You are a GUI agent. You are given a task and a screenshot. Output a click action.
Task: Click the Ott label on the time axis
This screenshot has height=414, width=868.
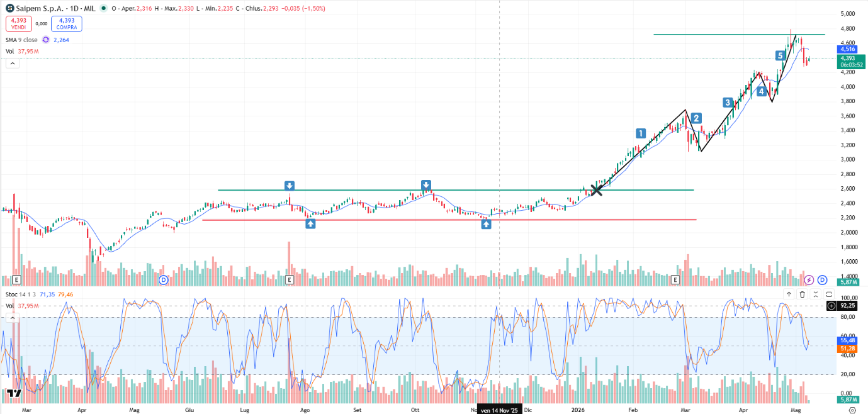(x=415, y=410)
